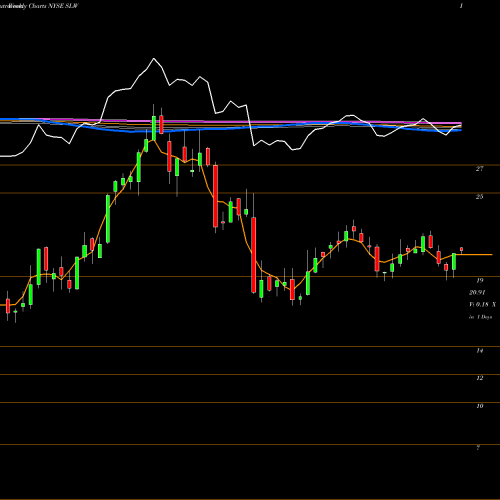
Task: Select the '10' price axis label
Action: click(480, 406)
